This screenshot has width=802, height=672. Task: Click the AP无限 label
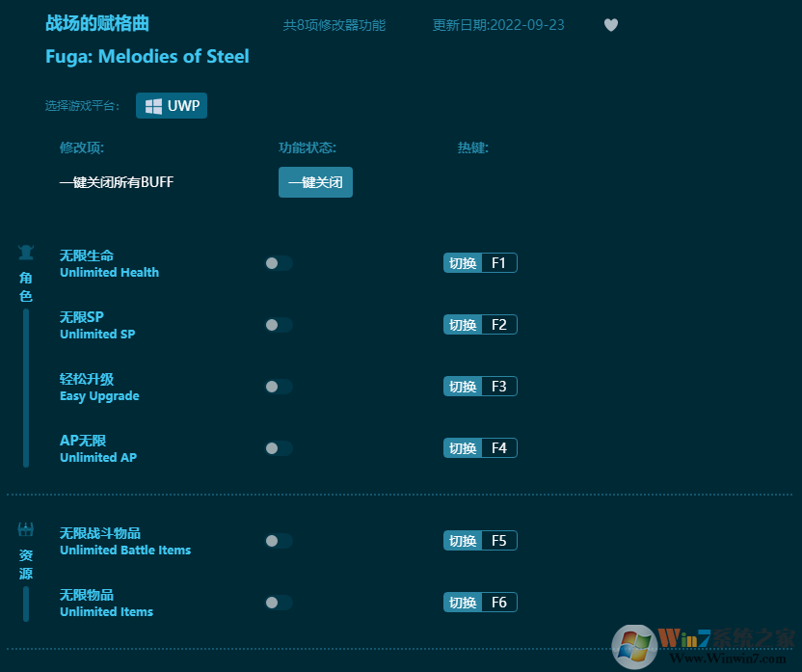click(83, 441)
